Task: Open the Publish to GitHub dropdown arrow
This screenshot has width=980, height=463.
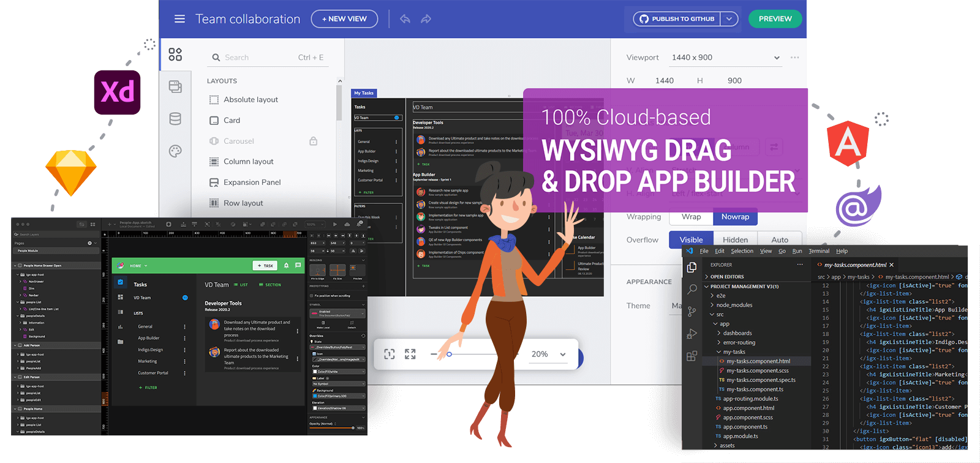Action: tap(729, 19)
